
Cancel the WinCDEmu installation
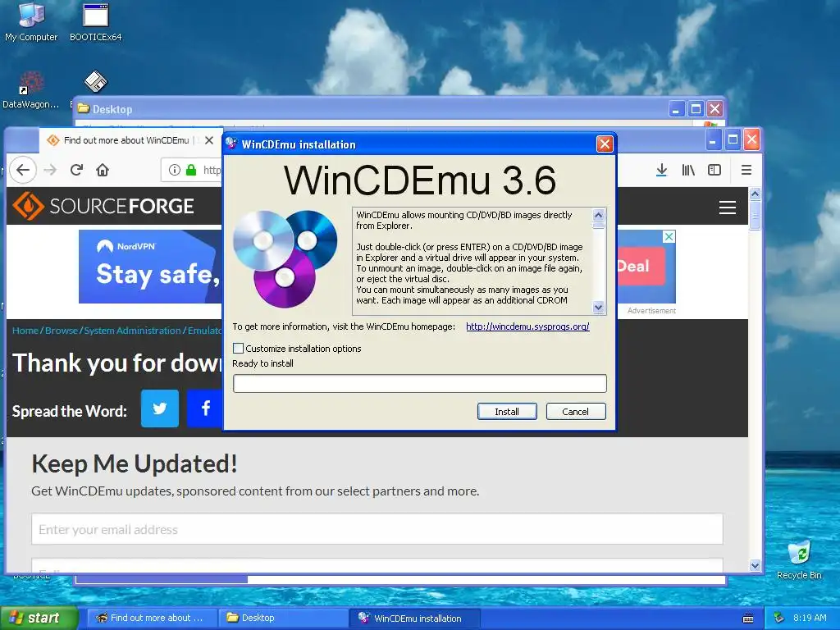[x=575, y=412]
